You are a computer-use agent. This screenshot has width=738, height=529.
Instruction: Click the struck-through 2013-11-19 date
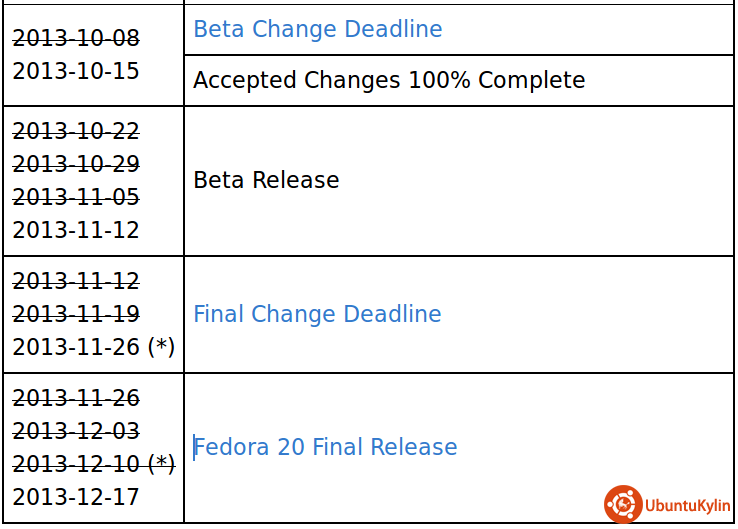(76, 314)
